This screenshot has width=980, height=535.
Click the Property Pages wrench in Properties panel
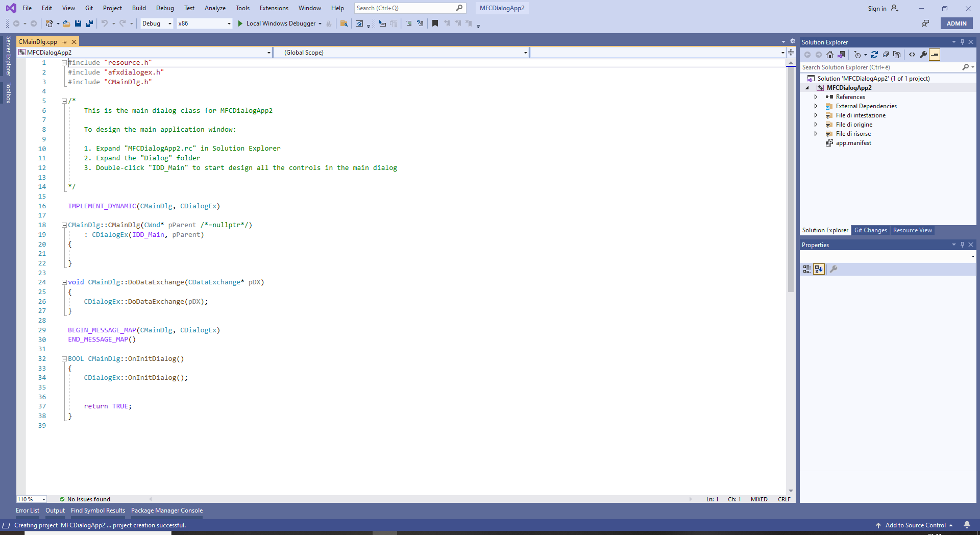pyautogui.click(x=834, y=269)
